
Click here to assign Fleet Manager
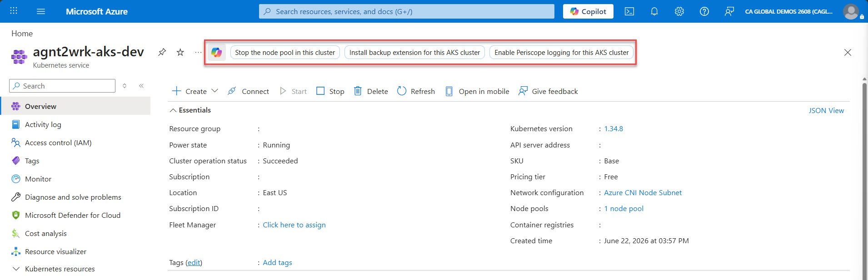pyautogui.click(x=294, y=225)
